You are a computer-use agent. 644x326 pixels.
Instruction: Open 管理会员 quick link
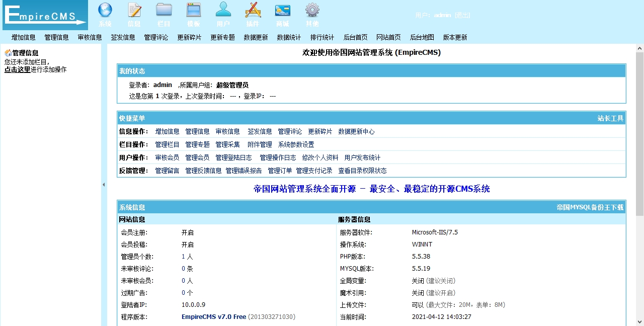tap(198, 157)
